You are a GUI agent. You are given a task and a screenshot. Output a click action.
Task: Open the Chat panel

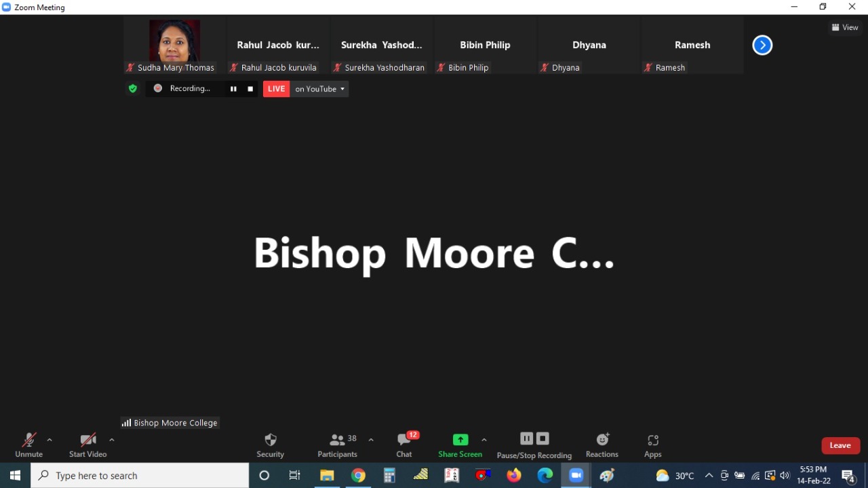click(404, 445)
